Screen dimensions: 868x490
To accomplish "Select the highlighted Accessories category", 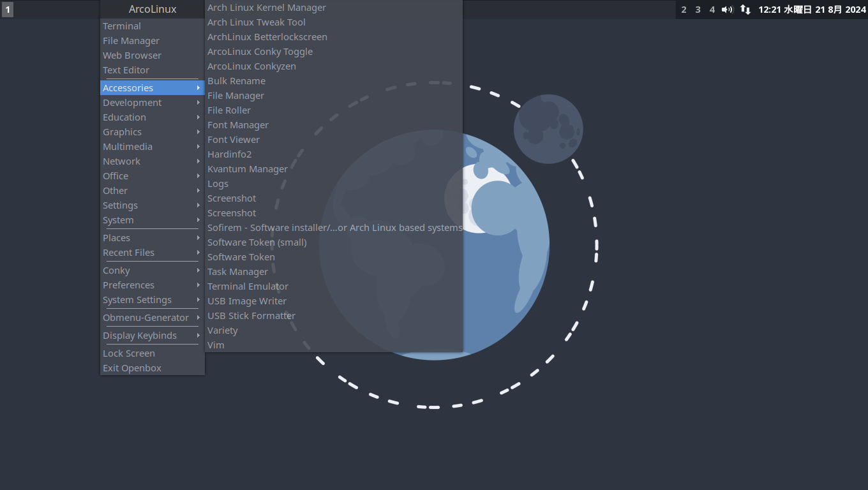I will coord(153,88).
